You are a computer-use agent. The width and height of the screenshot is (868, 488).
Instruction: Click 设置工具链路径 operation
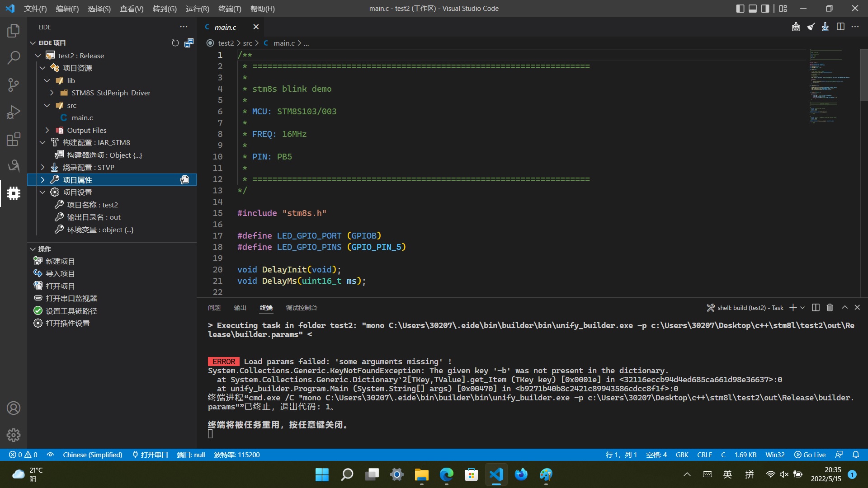(71, 311)
